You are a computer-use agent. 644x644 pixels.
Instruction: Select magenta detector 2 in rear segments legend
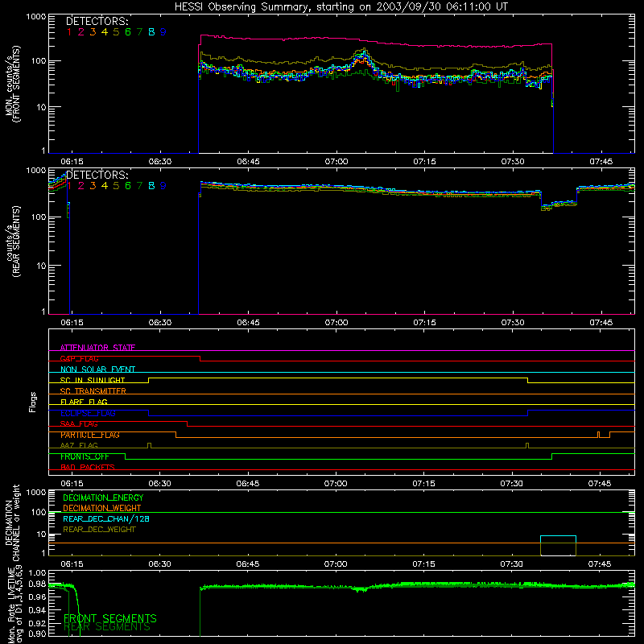[81, 186]
